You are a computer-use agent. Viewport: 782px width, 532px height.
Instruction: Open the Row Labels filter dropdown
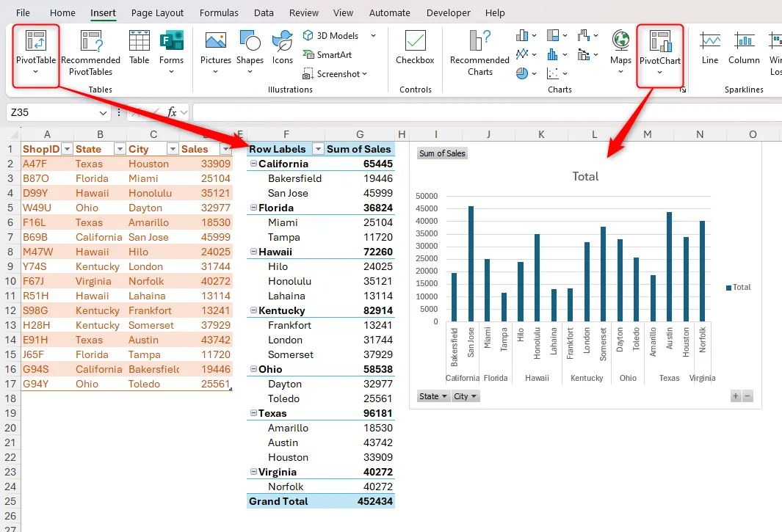318,149
